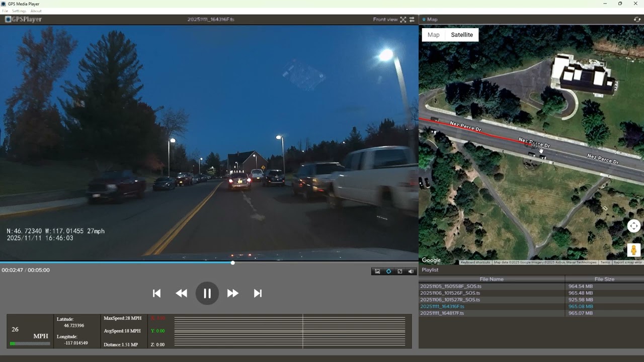This screenshot has width=644, height=362.
Task: Switch map to Satellite view tab
Action: (x=462, y=35)
